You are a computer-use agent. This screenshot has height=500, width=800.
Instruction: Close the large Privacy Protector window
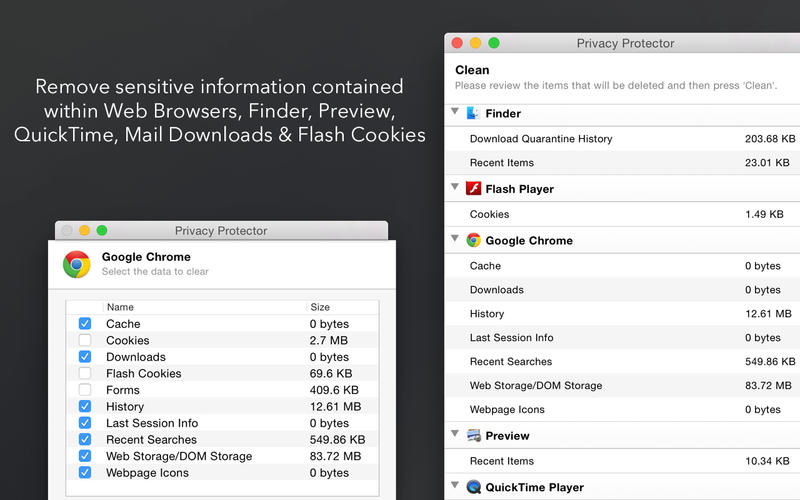point(457,43)
